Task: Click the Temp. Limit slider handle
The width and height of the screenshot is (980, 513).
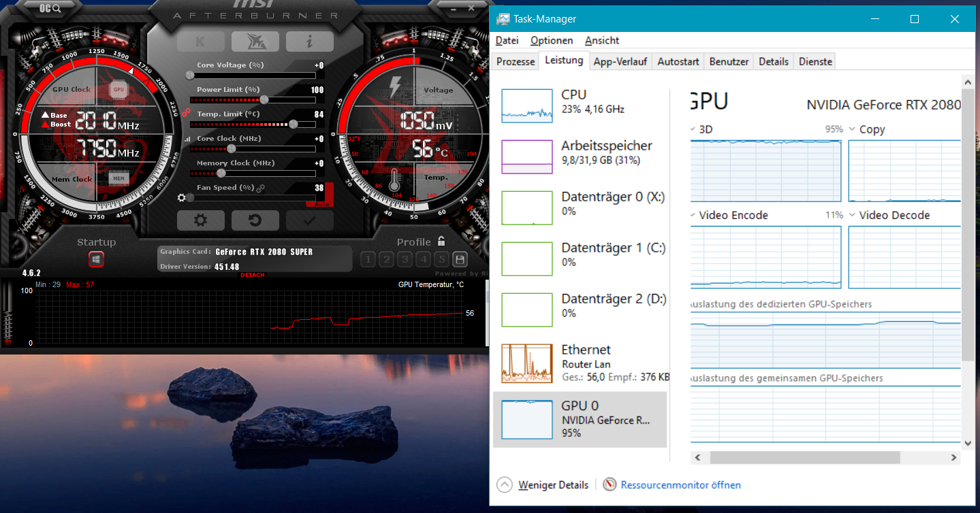Action: (x=293, y=125)
